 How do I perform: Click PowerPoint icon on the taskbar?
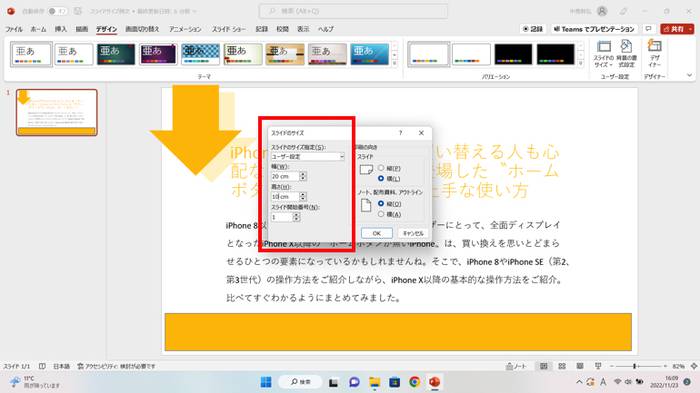(x=434, y=382)
